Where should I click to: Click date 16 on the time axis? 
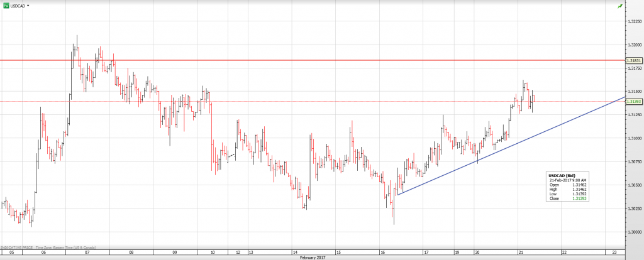[382, 252]
